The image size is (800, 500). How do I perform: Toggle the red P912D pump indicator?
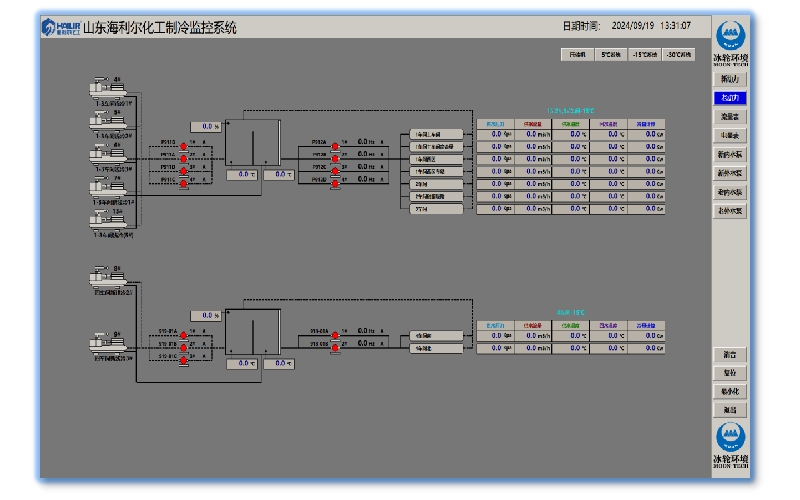pos(335,181)
